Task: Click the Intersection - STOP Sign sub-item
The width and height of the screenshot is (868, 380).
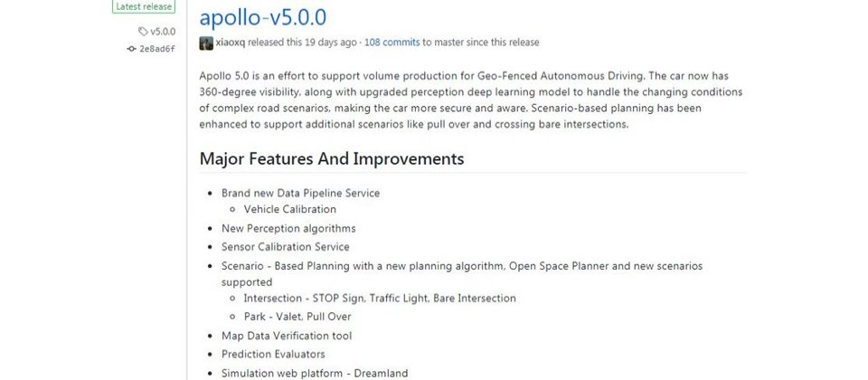Action: 380,299
